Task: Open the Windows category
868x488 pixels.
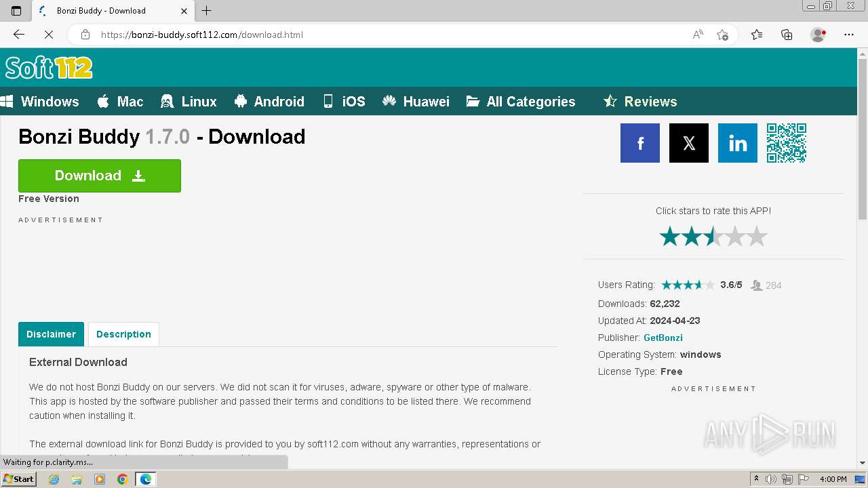Action: point(39,102)
